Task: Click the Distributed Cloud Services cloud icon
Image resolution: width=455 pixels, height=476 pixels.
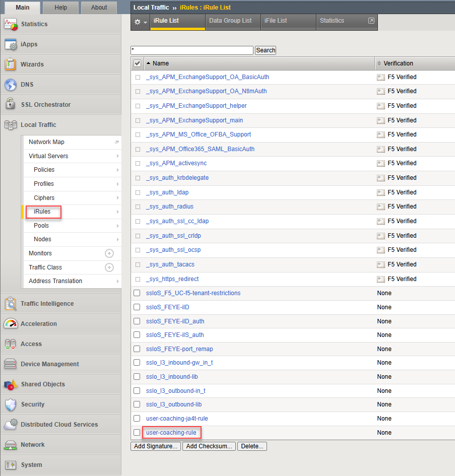Action: point(11,425)
